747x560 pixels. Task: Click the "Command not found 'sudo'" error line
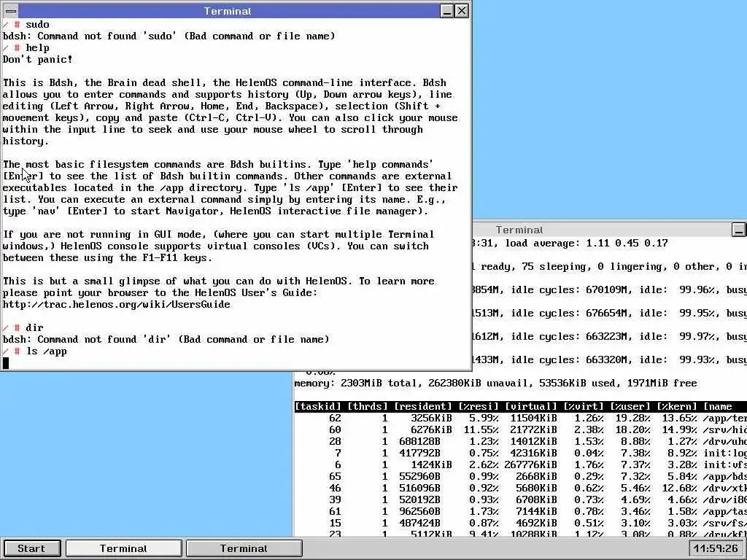169,36
